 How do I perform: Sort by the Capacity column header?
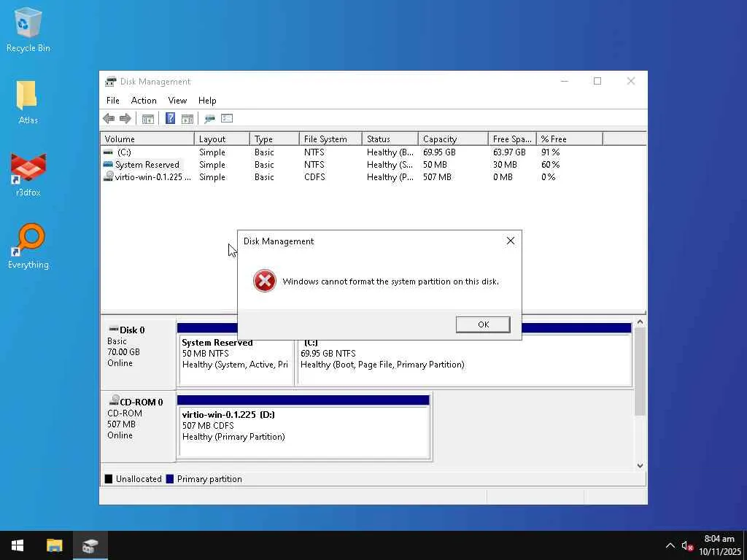pyautogui.click(x=453, y=139)
